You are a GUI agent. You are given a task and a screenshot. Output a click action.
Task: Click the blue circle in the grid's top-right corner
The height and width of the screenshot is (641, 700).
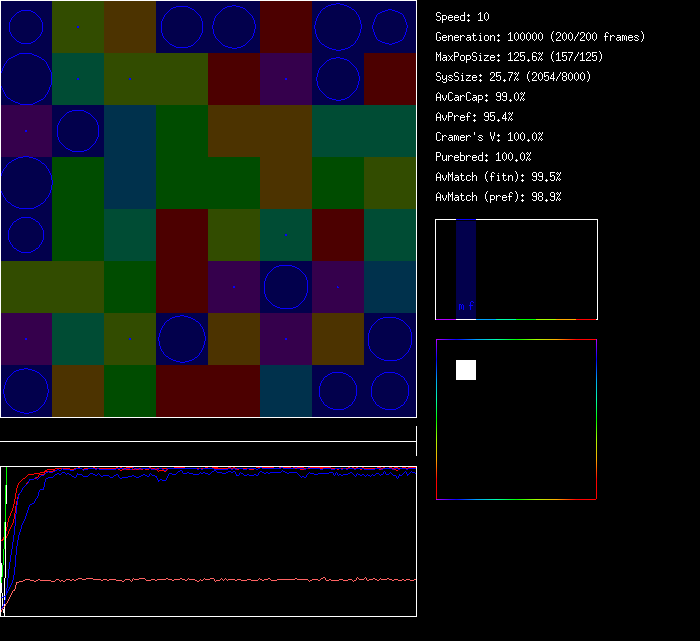pos(390,27)
